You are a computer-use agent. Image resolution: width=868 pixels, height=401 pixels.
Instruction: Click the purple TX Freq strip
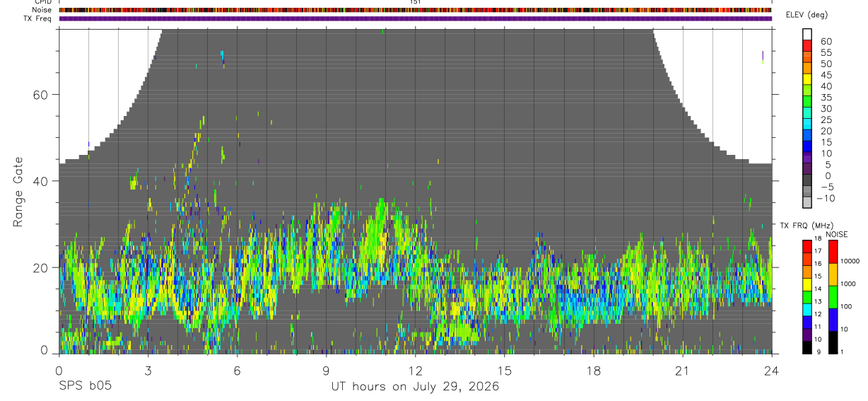click(416, 18)
